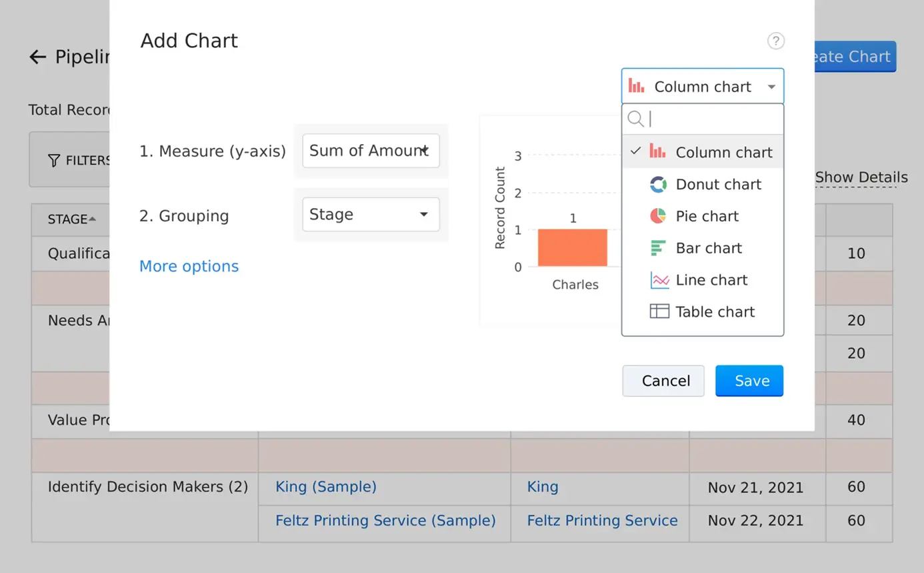Open the Grouping dropdown showing Stage
This screenshot has width=924, height=573.
(x=371, y=214)
